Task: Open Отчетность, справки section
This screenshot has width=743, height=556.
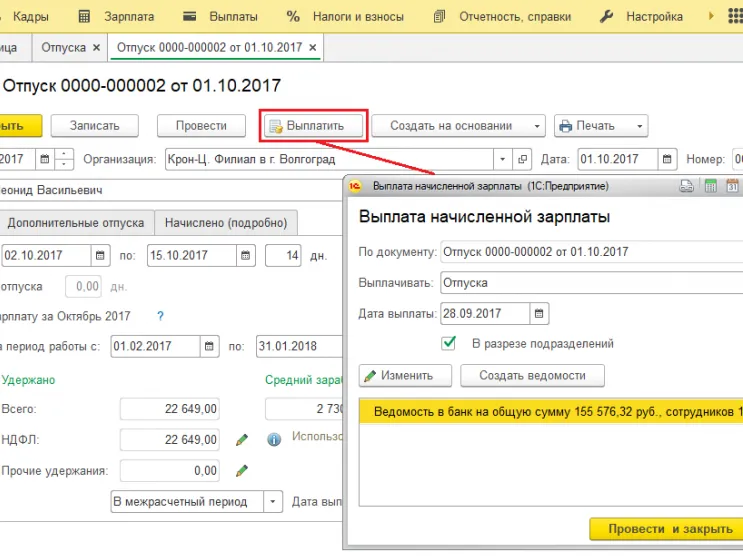Action: 515,17
